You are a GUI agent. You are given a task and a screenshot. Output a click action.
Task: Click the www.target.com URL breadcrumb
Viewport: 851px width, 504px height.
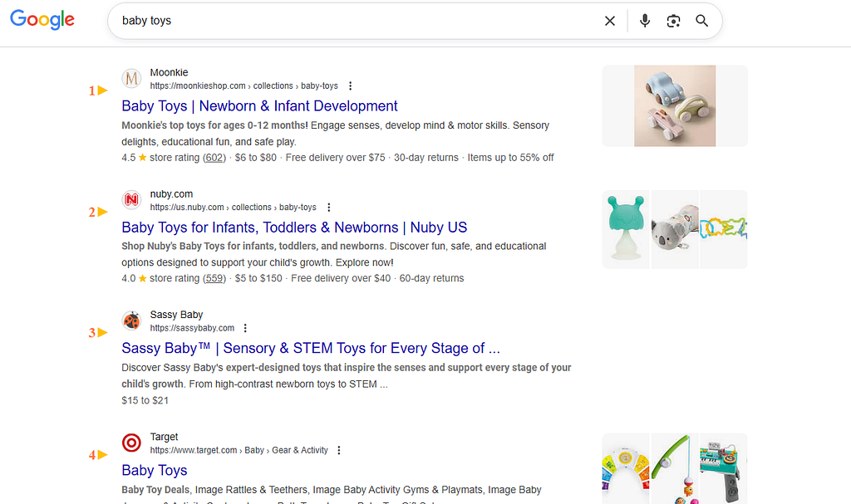pos(239,450)
